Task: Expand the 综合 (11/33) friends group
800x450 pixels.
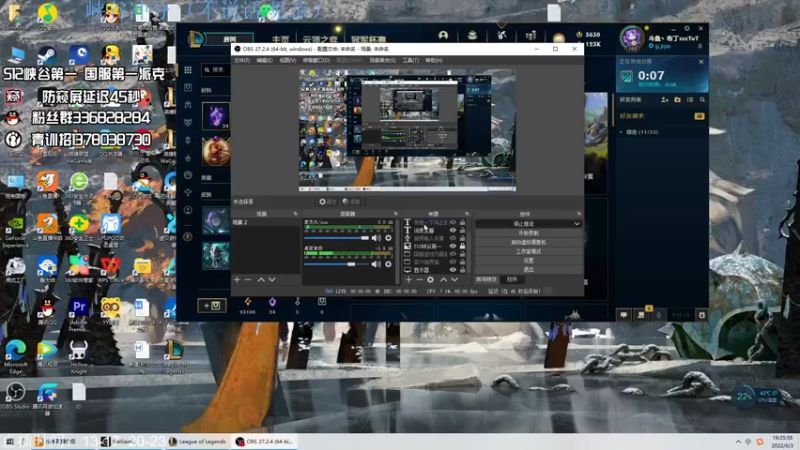Action: point(621,132)
